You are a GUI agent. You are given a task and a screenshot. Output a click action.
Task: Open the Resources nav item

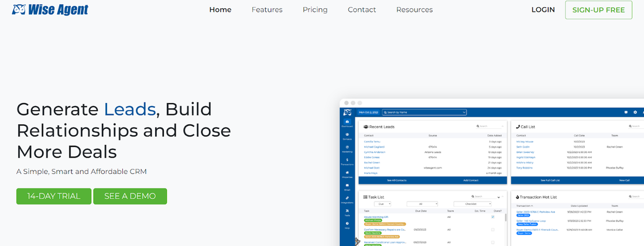pos(415,9)
